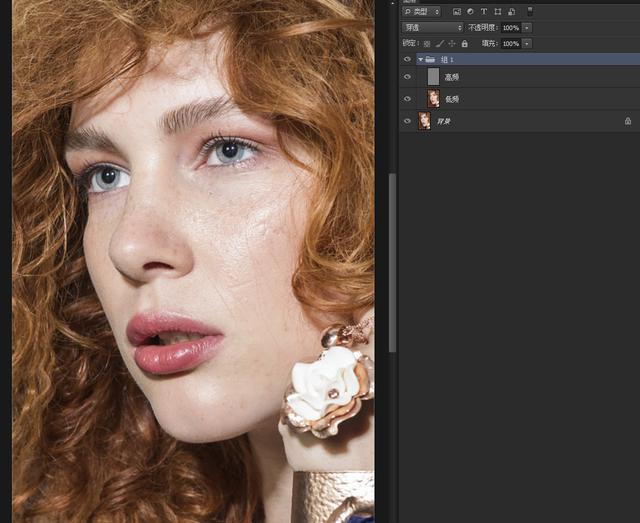Screen dimensions: 640x523
Task: Hide the 高频 layer
Action: coord(407,77)
